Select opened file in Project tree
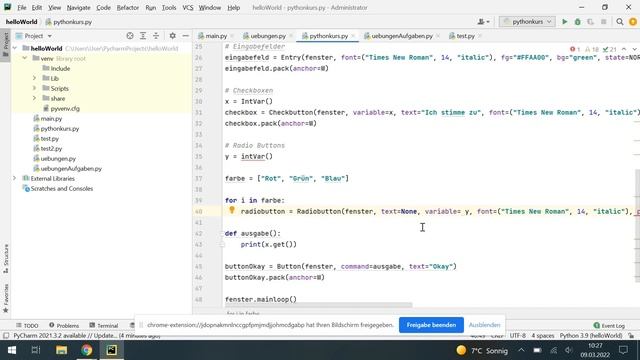This screenshot has height=360, width=640. (x=130, y=36)
